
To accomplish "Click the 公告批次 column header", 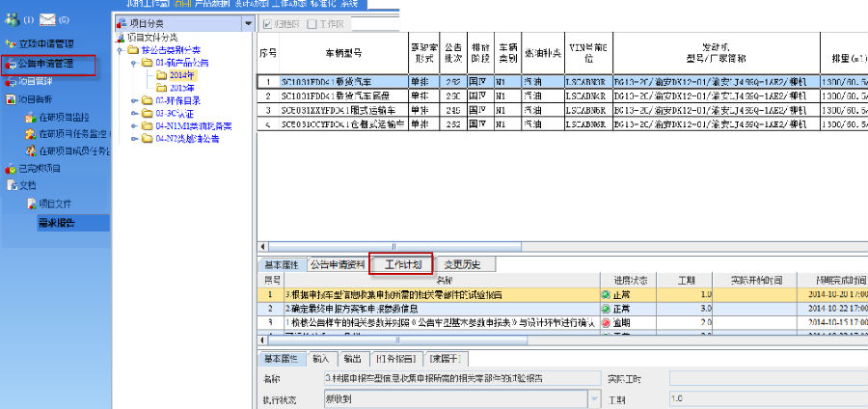I will pos(453,54).
